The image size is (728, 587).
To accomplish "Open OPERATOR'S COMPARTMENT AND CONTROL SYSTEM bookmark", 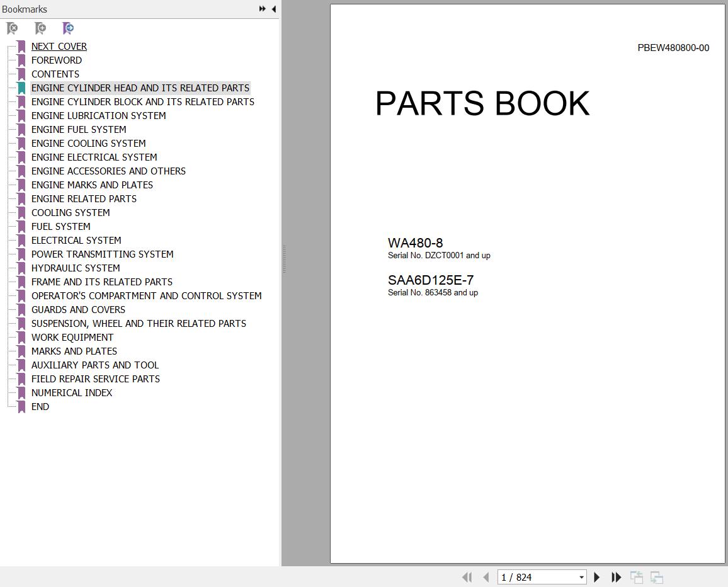I will 147,296.
